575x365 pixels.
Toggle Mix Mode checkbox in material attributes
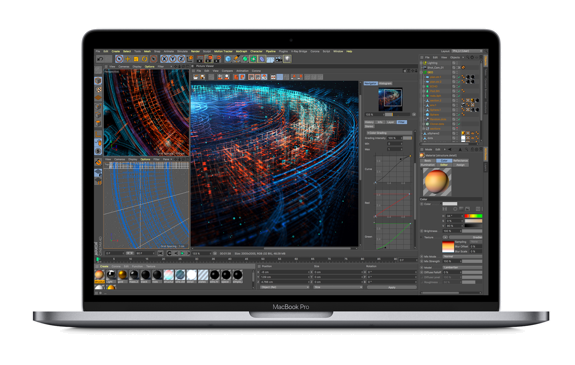[422, 256]
